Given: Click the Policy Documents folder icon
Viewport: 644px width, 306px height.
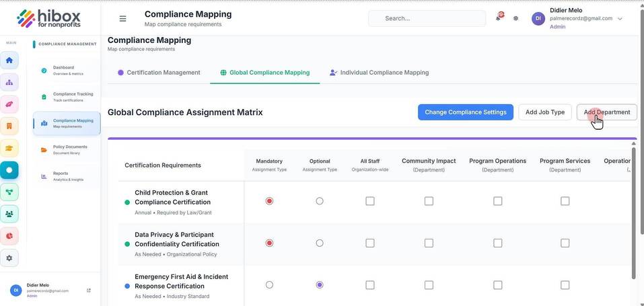Looking at the screenshot, I should pos(44,150).
